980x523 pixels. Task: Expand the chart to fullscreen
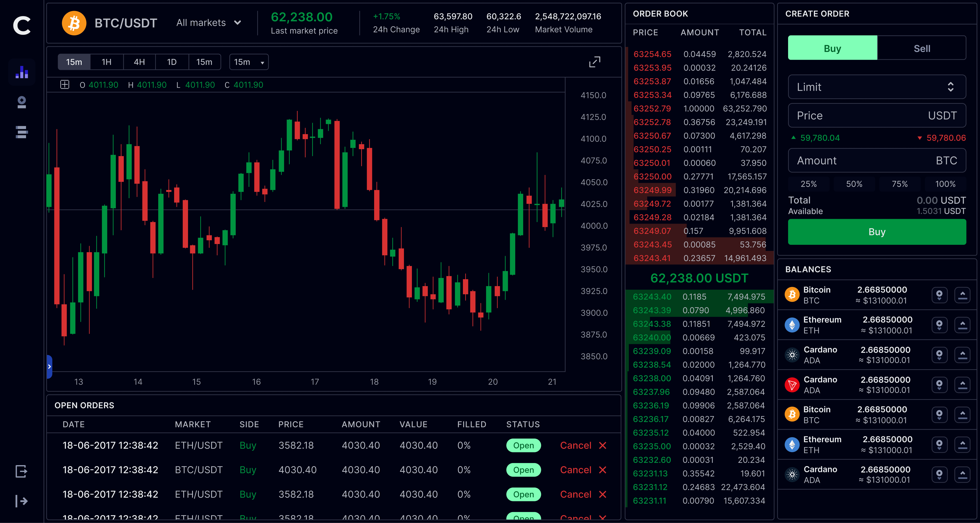coord(595,62)
